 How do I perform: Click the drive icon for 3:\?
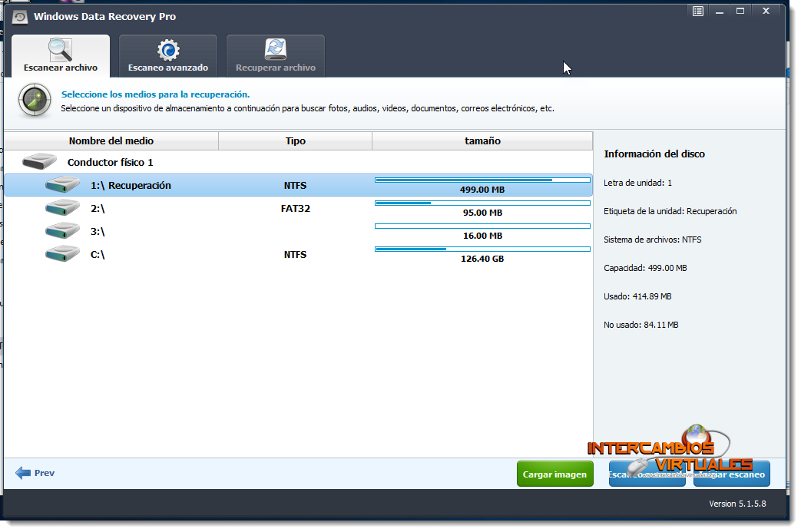62,231
